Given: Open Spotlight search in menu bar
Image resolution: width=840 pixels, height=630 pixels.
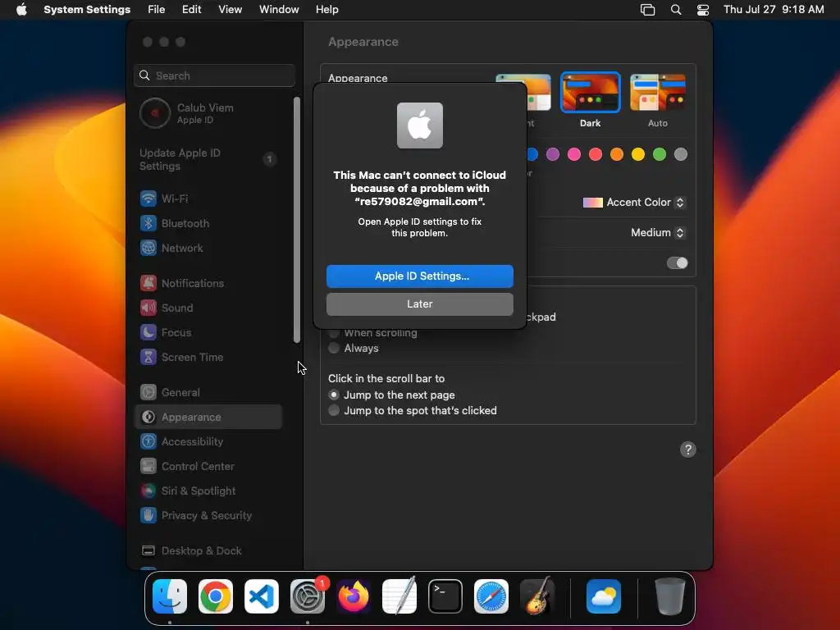Looking at the screenshot, I should [x=676, y=10].
